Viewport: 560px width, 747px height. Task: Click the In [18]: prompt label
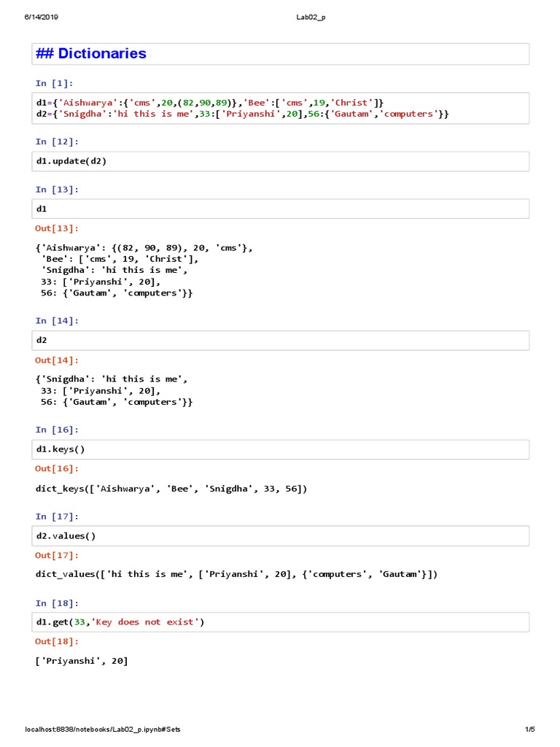click(x=57, y=603)
